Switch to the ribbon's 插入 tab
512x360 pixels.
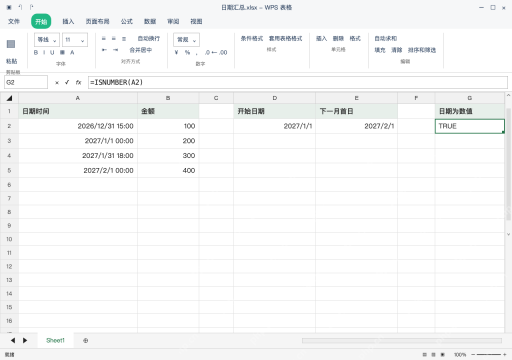click(x=68, y=21)
